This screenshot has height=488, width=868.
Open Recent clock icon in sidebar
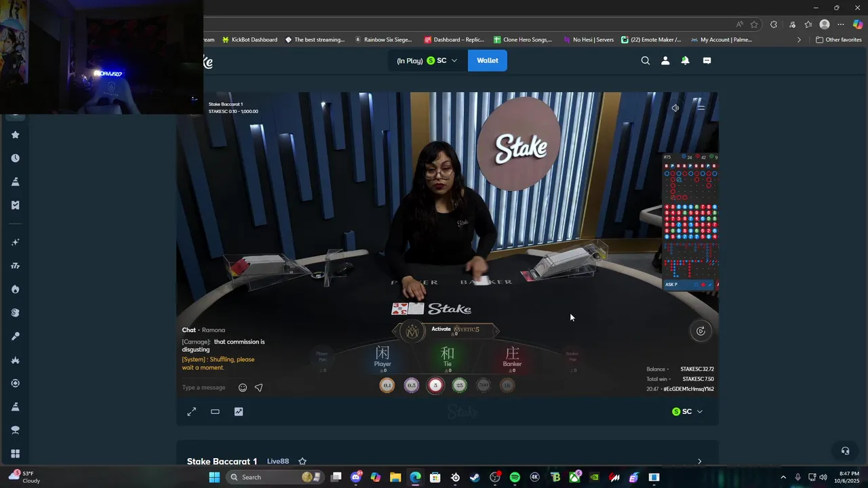pos(15,158)
